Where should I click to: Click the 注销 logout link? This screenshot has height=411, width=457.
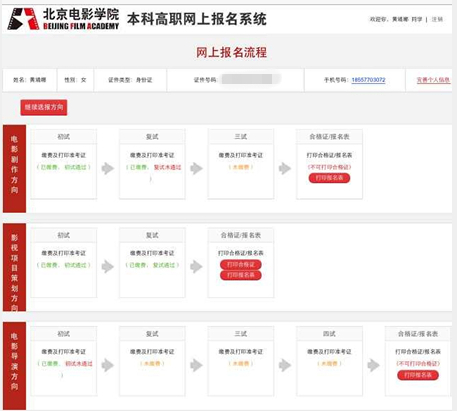coord(437,19)
